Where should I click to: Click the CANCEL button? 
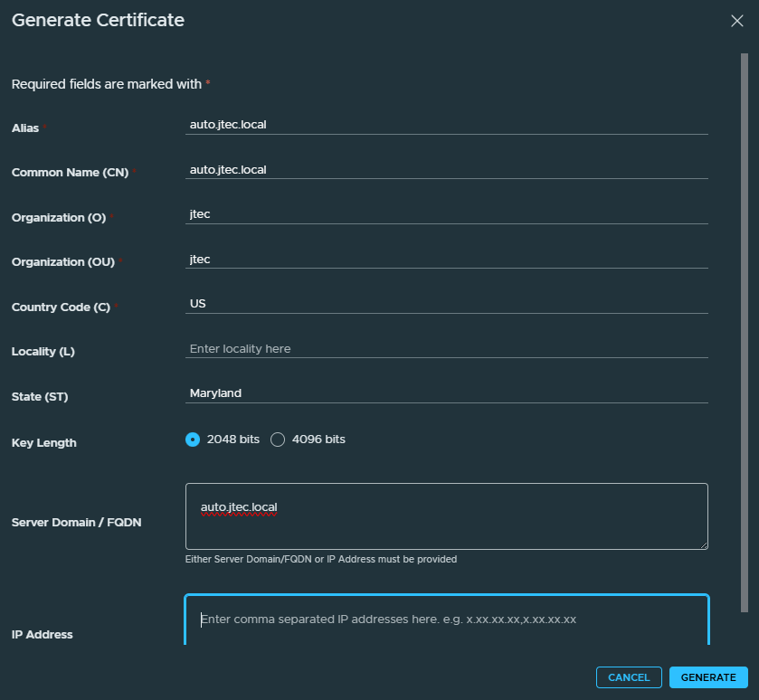(x=629, y=677)
